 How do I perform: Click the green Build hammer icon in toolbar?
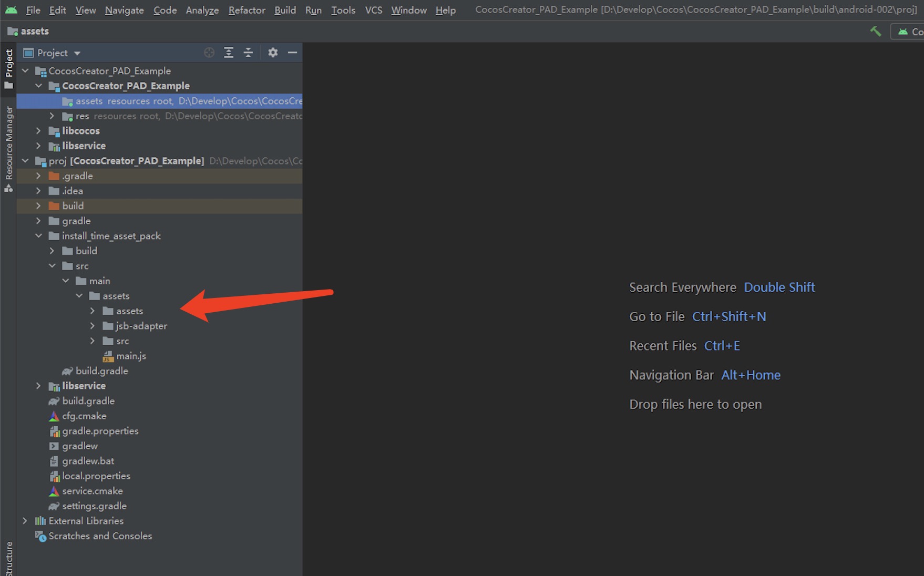[x=876, y=31]
